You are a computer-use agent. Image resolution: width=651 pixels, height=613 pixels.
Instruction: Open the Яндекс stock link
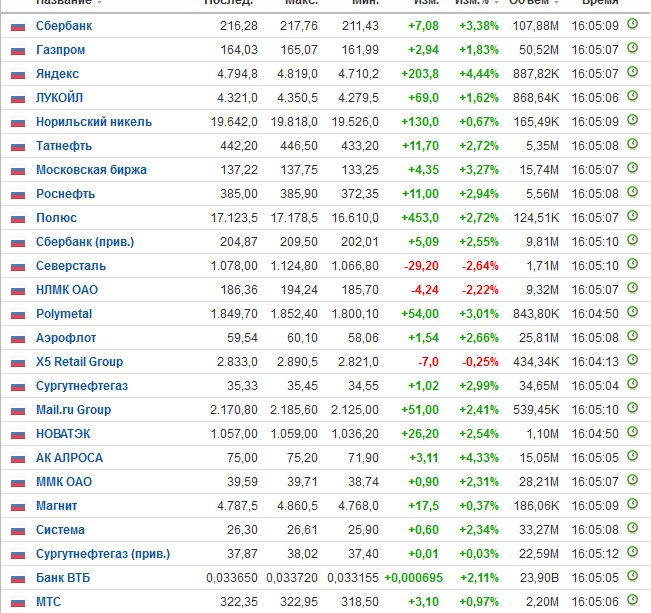[x=57, y=74]
